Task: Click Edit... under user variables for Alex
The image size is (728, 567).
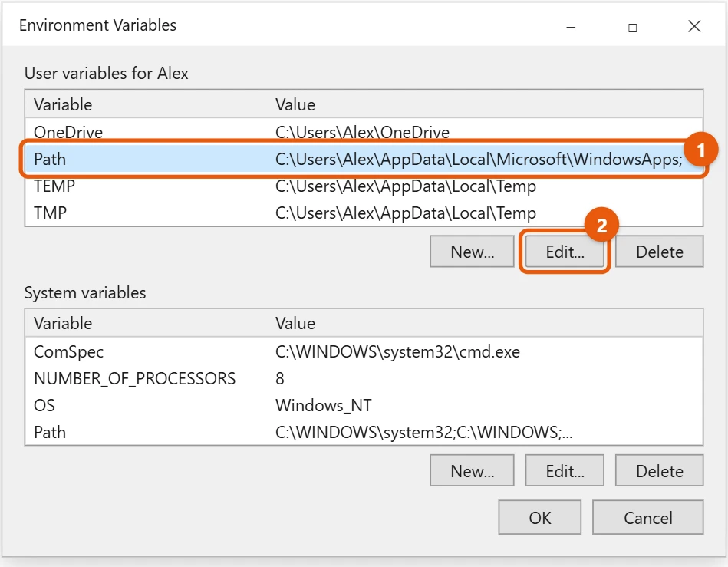Action: point(565,252)
